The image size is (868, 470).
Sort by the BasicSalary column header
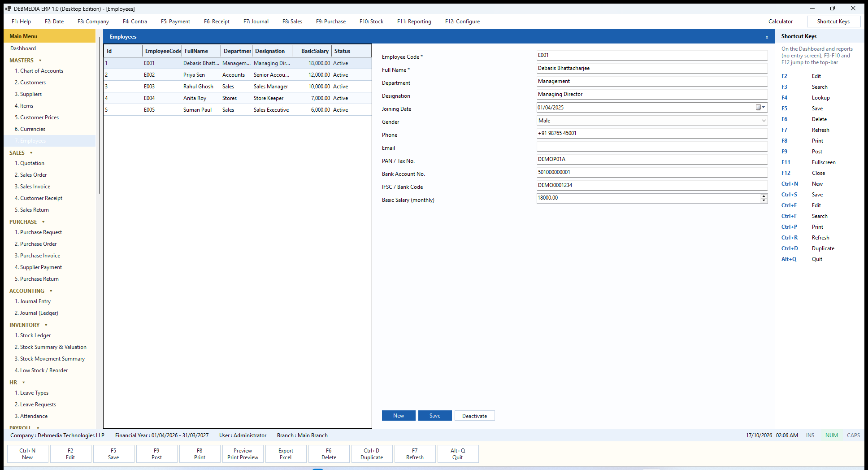click(x=312, y=51)
